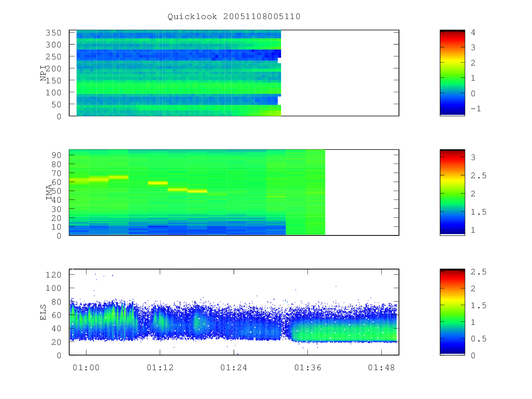532x399 pixels.
Task: Click the Quicklook 20051108005110 title
Action: pyautogui.click(x=234, y=17)
